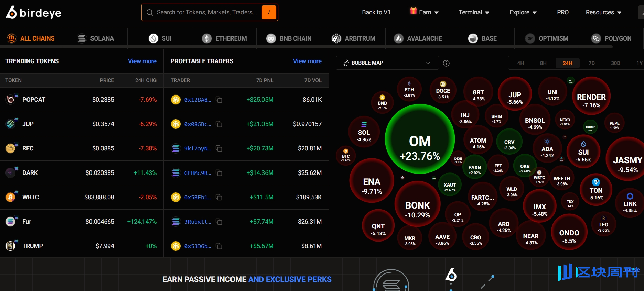Click the Birdeye logo icon
The height and width of the screenshot is (291, 644).
click(11, 12)
